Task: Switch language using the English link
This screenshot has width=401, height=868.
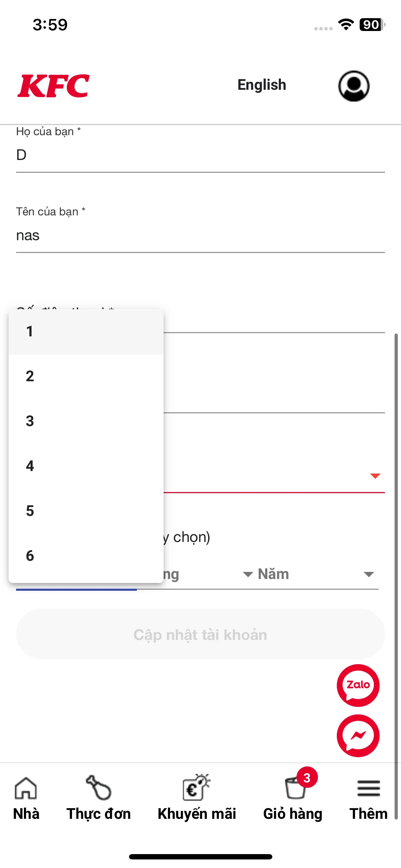Action: pyautogui.click(x=262, y=85)
